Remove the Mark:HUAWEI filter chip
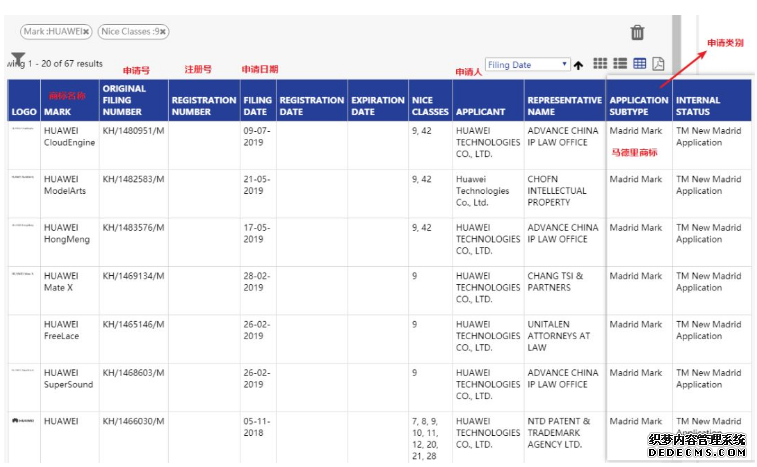Screen dimensions: 757x467 [86, 32]
